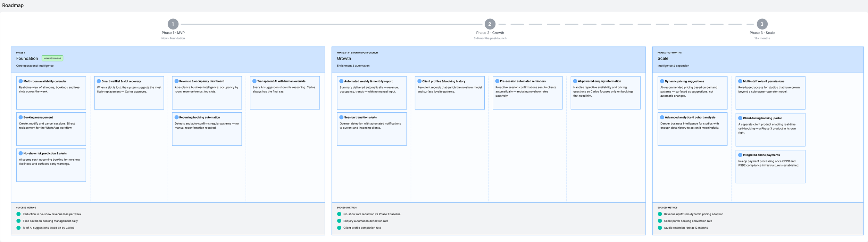Viewport: 868px width, 242px height.
Task: Select the Advanced analytics & cohort analysis title
Action: (x=690, y=118)
